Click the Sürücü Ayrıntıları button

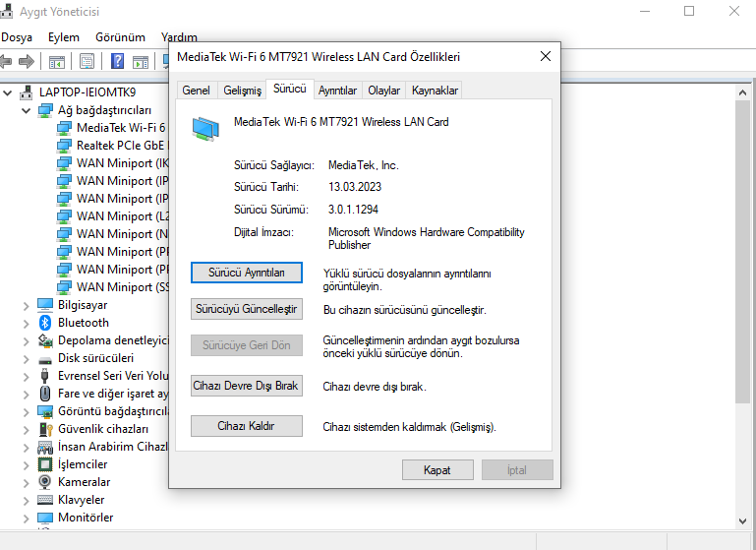tap(247, 273)
